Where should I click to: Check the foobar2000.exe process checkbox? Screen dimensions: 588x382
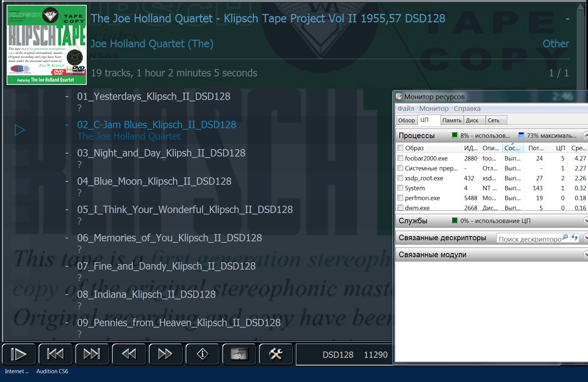click(400, 158)
